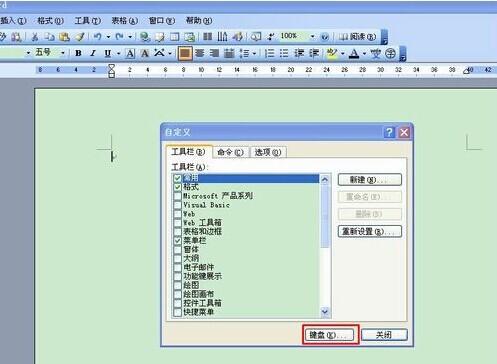This screenshot has width=497, height=364.
Task: Click the Distributed alignment icon
Action: click(229, 53)
